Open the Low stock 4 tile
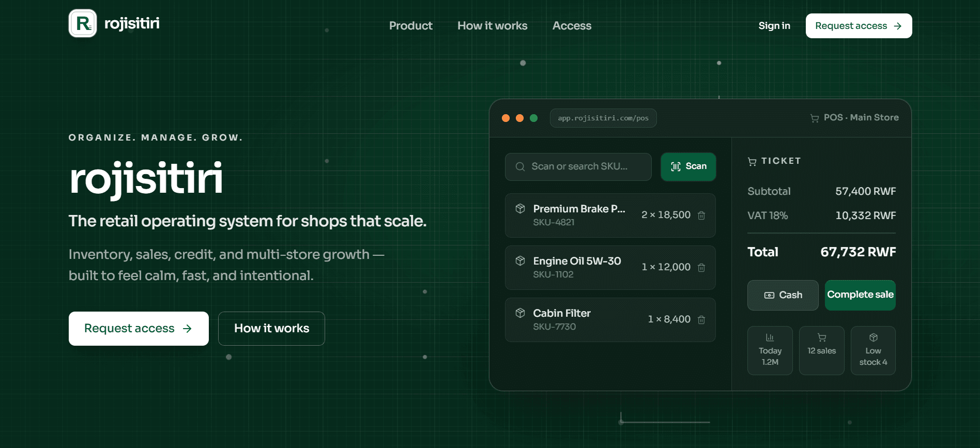Image resolution: width=980 pixels, height=448 pixels. (874, 350)
